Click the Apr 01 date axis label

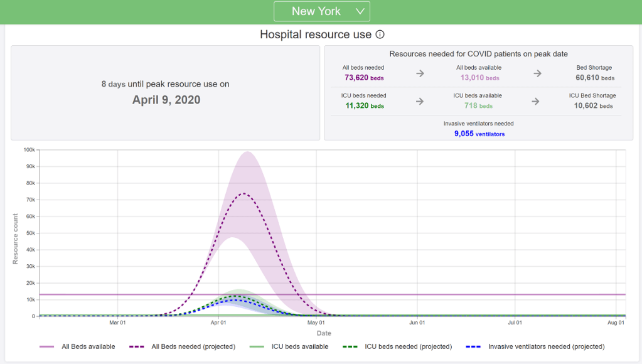click(x=218, y=323)
